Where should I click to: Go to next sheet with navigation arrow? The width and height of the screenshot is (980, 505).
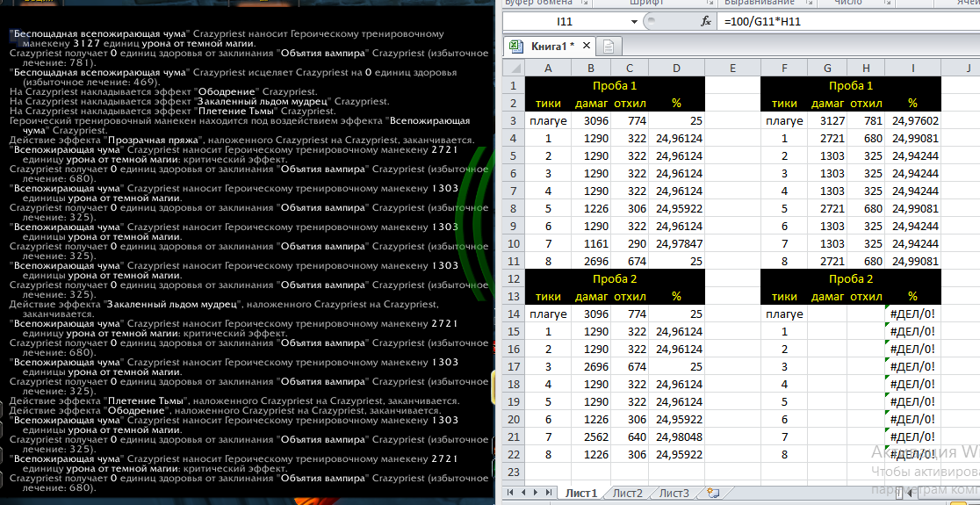(x=535, y=493)
